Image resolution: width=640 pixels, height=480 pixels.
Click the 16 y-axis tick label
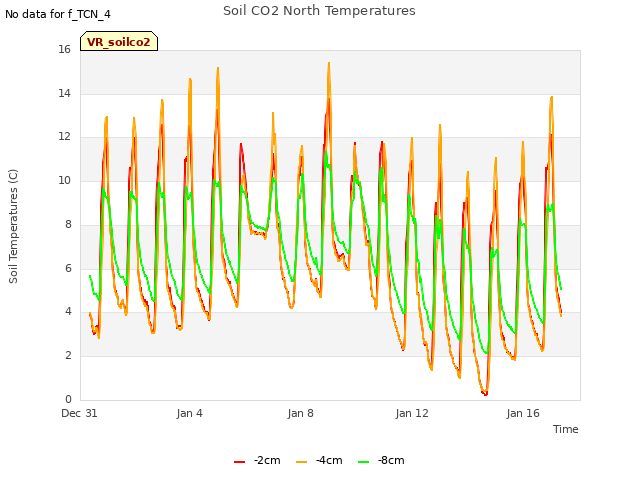coord(64,50)
